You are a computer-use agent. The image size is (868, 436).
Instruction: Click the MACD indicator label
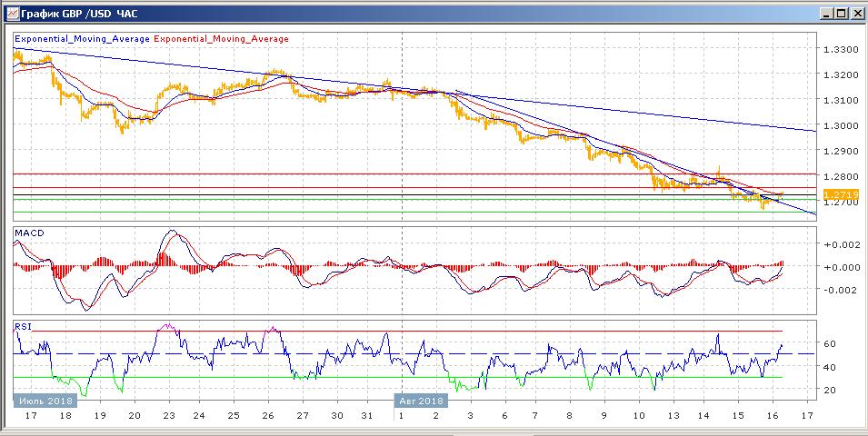point(27,234)
